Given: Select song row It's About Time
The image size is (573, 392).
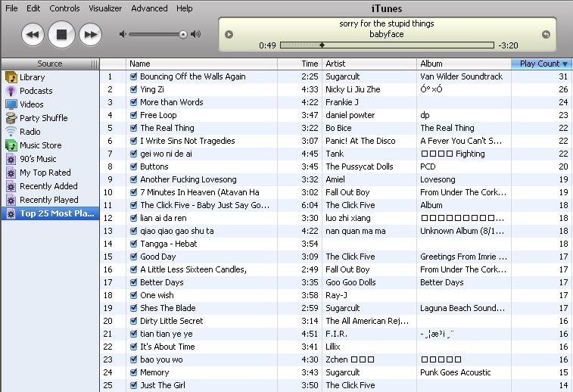Looking at the screenshot, I should click(x=336, y=347).
